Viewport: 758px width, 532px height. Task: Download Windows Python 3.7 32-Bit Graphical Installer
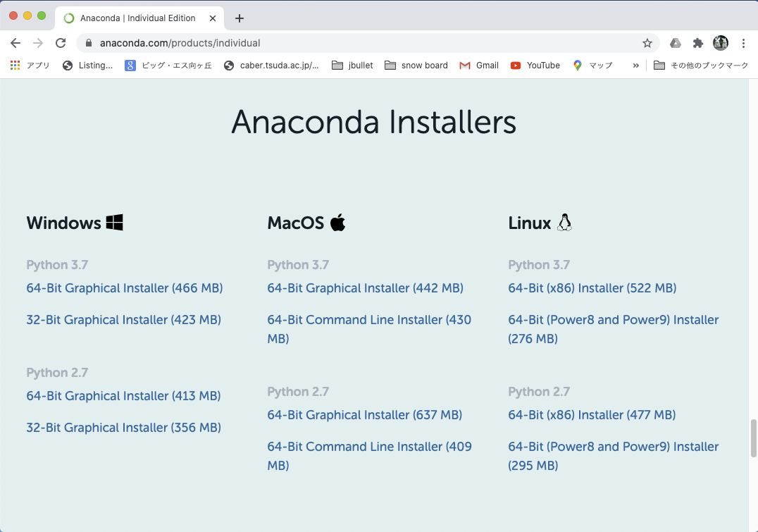pos(123,320)
